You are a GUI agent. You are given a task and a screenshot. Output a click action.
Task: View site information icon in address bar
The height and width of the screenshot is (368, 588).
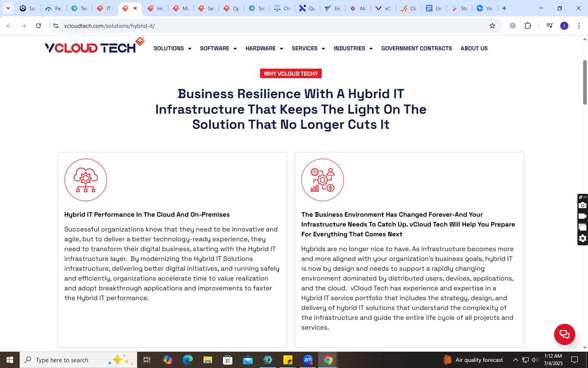(x=56, y=26)
